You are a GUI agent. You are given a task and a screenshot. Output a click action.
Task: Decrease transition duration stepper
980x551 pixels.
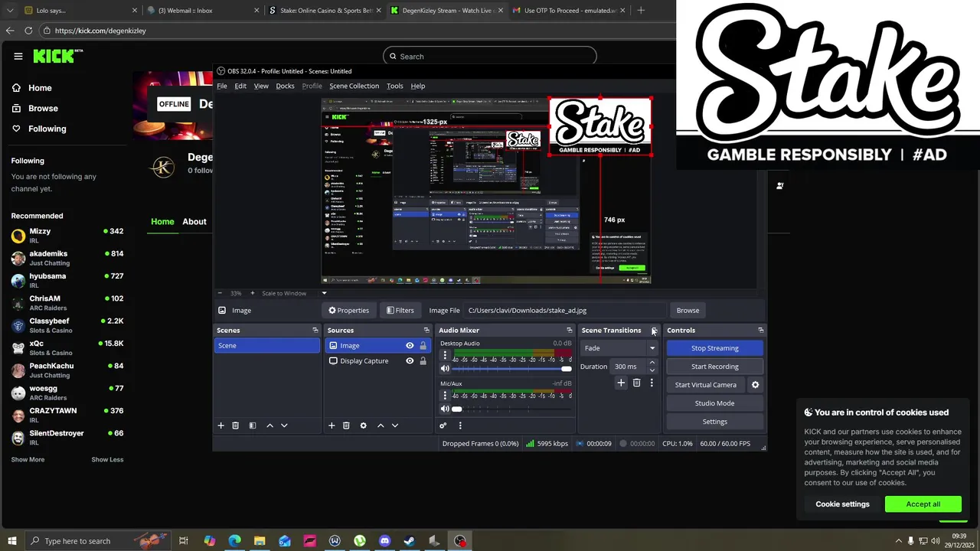pyautogui.click(x=652, y=370)
